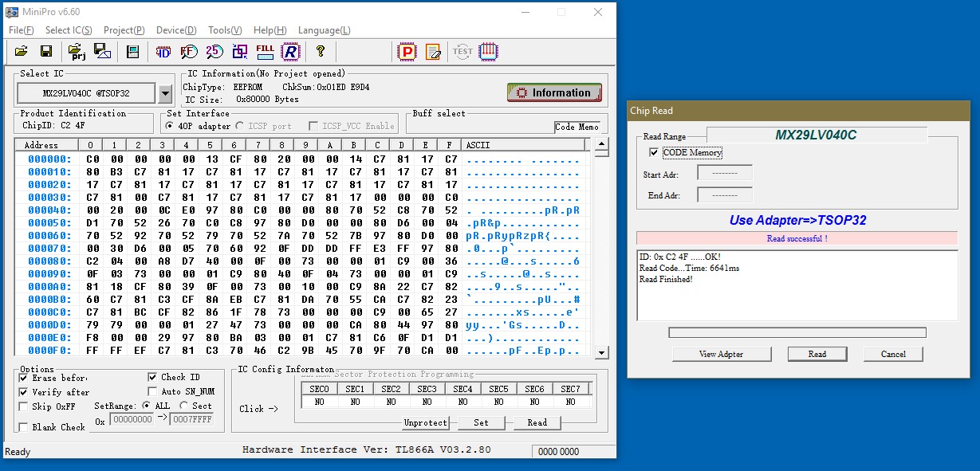Click the green Information button

pos(554,92)
